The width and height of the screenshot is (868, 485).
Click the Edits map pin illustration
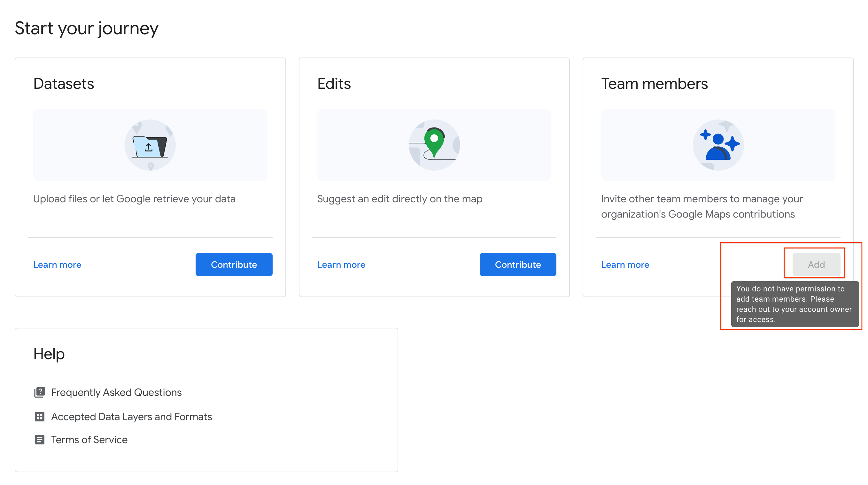pyautogui.click(x=434, y=145)
